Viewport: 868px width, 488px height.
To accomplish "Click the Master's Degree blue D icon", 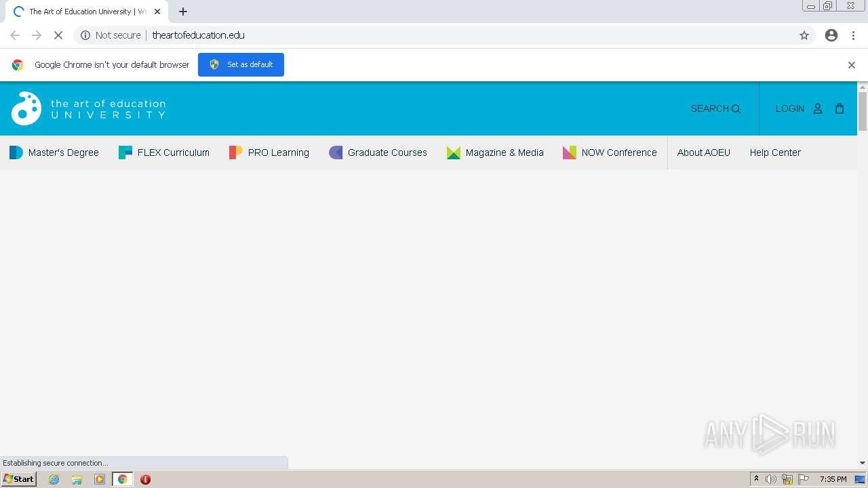I will pyautogui.click(x=16, y=152).
